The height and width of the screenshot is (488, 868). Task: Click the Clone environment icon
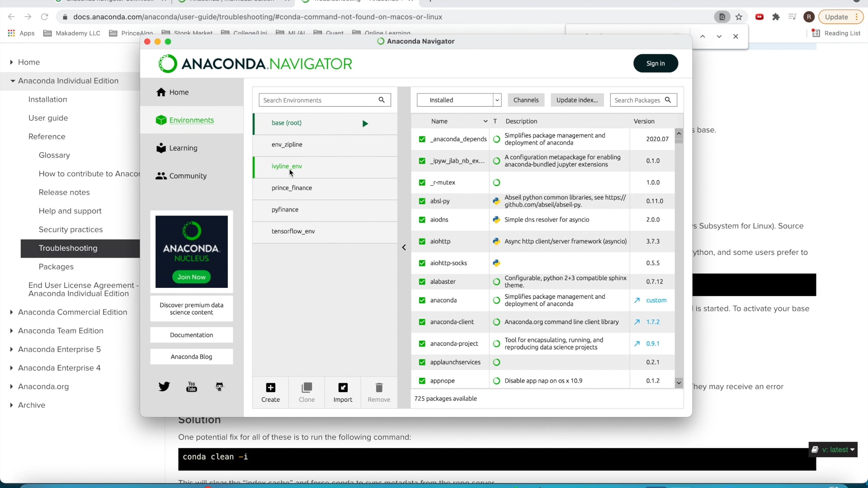coord(307,388)
